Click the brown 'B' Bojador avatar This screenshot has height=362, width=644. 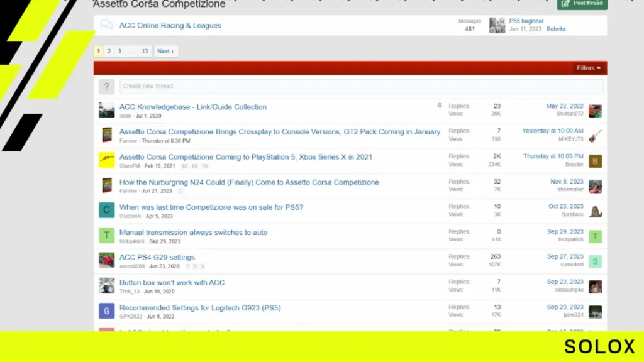click(595, 162)
